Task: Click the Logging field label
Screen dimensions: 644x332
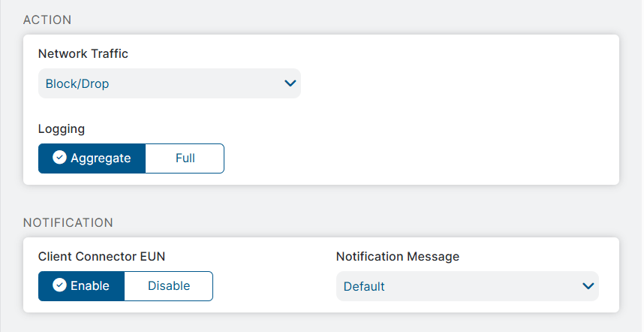Action: click(62, 128)
